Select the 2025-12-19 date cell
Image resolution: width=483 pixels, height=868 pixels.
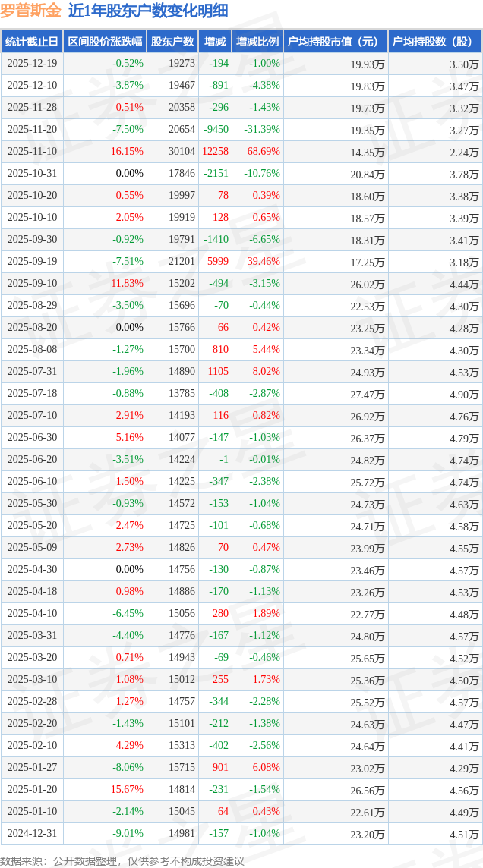(32, 64)
